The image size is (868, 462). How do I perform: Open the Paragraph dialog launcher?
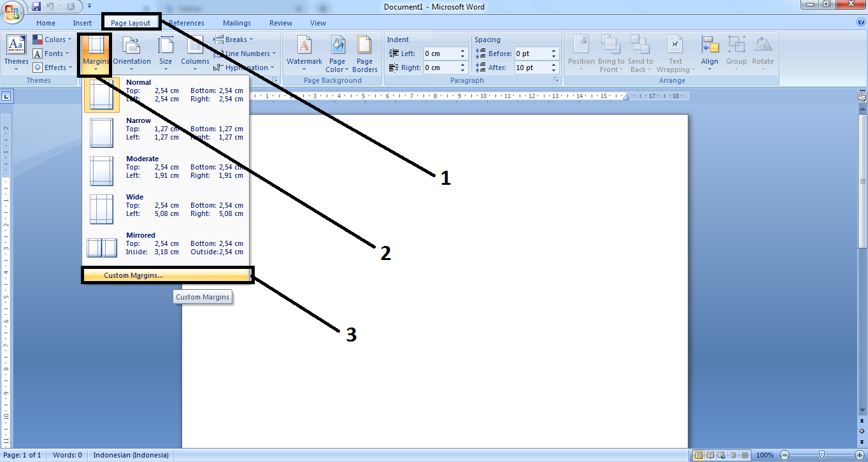point(556,80)
